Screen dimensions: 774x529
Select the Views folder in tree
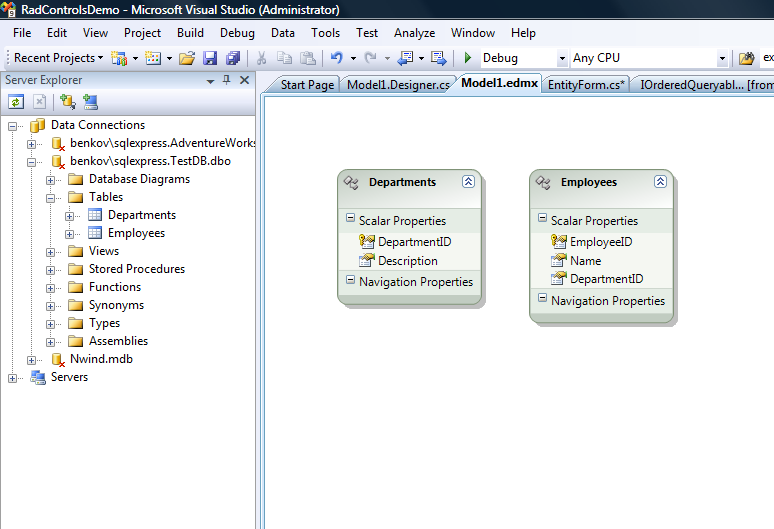(104, 251)
